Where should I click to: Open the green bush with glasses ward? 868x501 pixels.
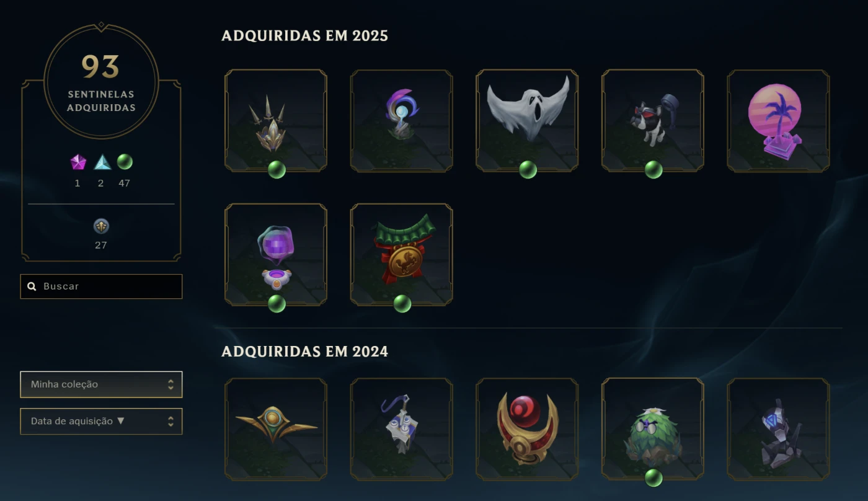click(x=653, y=429)
